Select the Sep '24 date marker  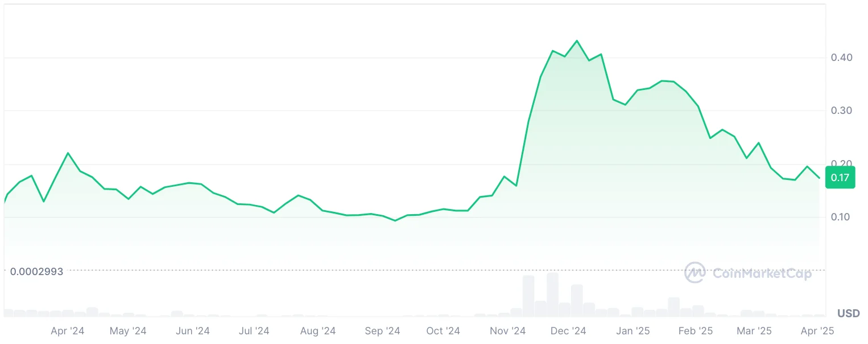coord(382,331)
